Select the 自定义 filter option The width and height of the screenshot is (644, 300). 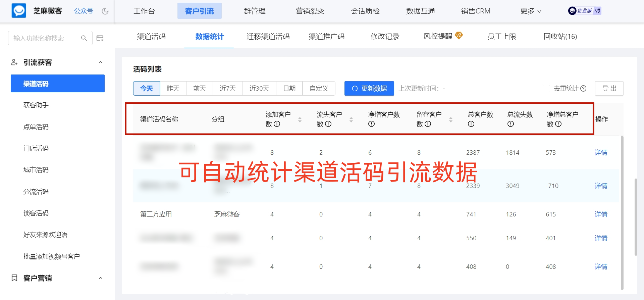[x=319, y=88]
